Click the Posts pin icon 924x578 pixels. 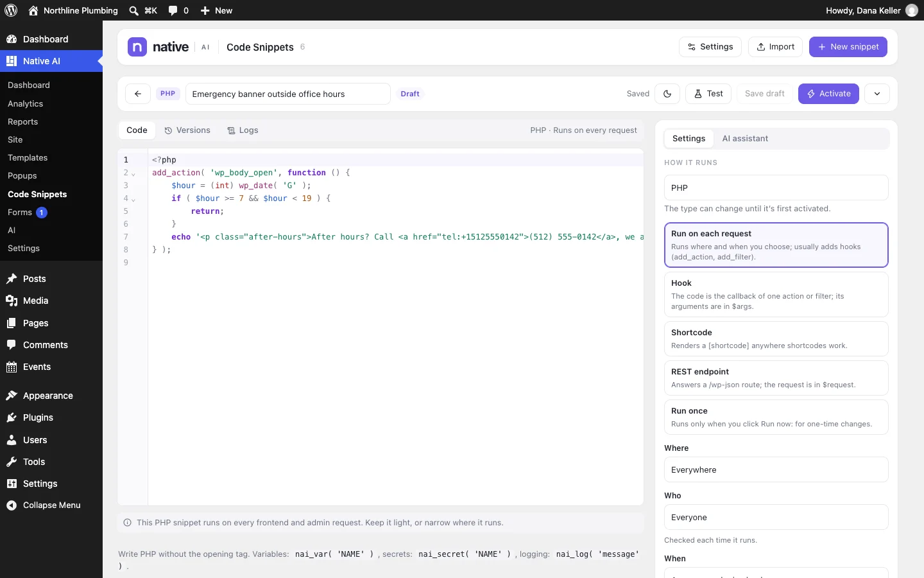tap(12, 279)
